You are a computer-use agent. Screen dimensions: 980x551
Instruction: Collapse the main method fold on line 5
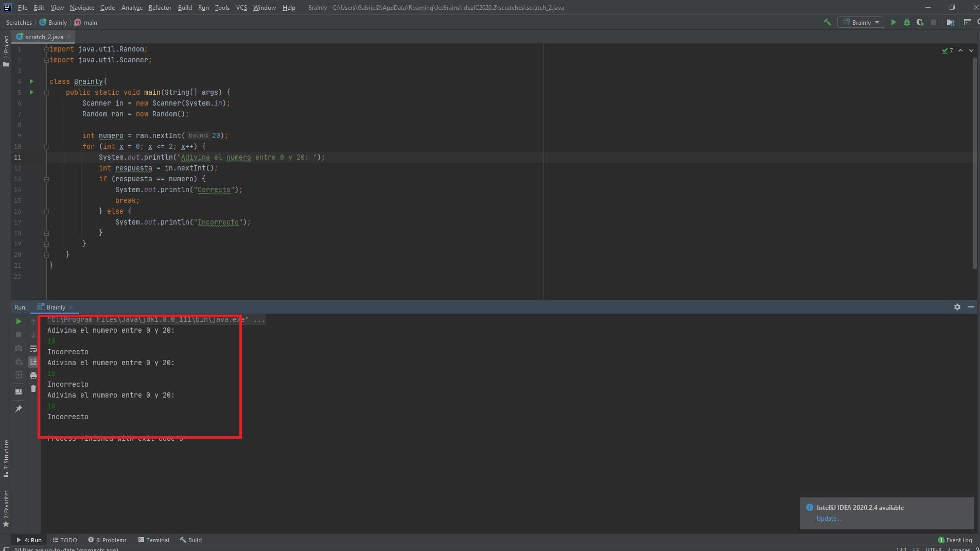[46, 93]
